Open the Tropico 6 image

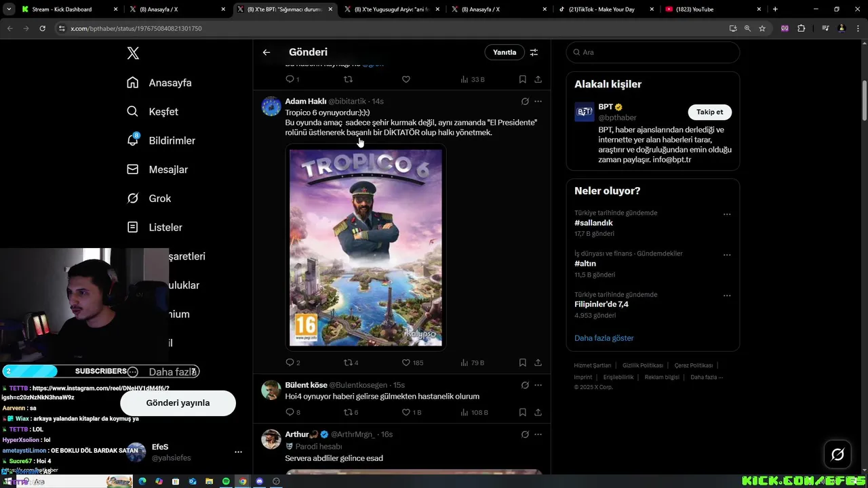366,247
